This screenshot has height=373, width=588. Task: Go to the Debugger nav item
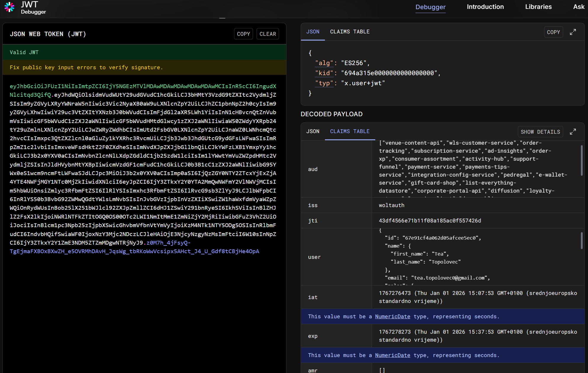coord(430,7)
